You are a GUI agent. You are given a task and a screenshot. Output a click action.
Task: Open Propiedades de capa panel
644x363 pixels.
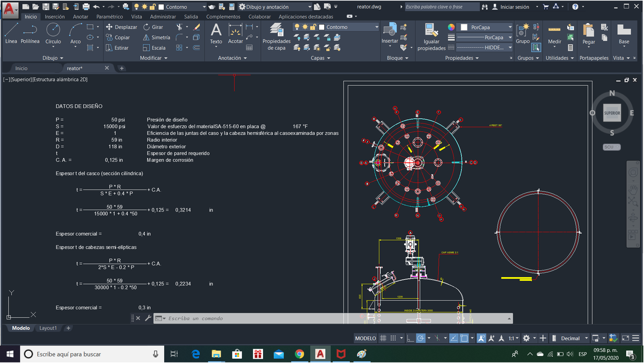[276, 37]
